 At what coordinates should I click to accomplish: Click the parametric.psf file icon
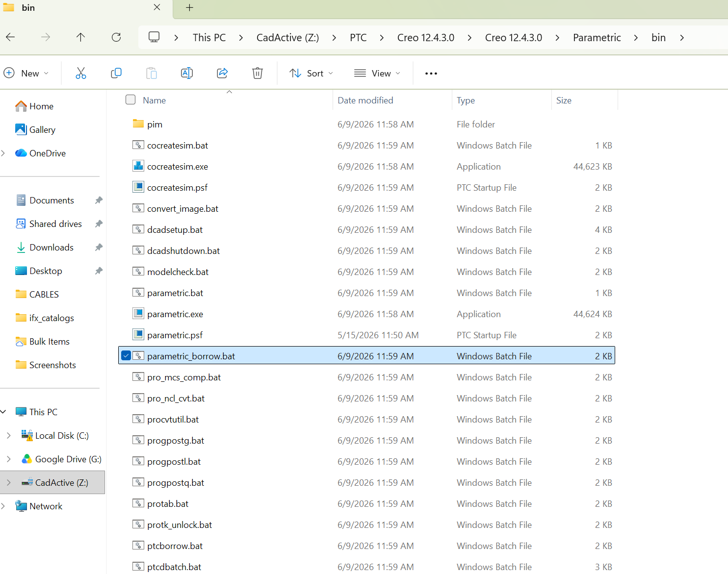point(138,335)
